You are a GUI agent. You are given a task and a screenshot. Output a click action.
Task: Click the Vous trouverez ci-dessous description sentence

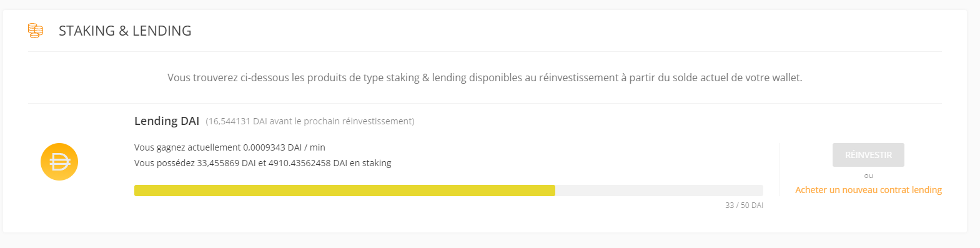[485, 77]
